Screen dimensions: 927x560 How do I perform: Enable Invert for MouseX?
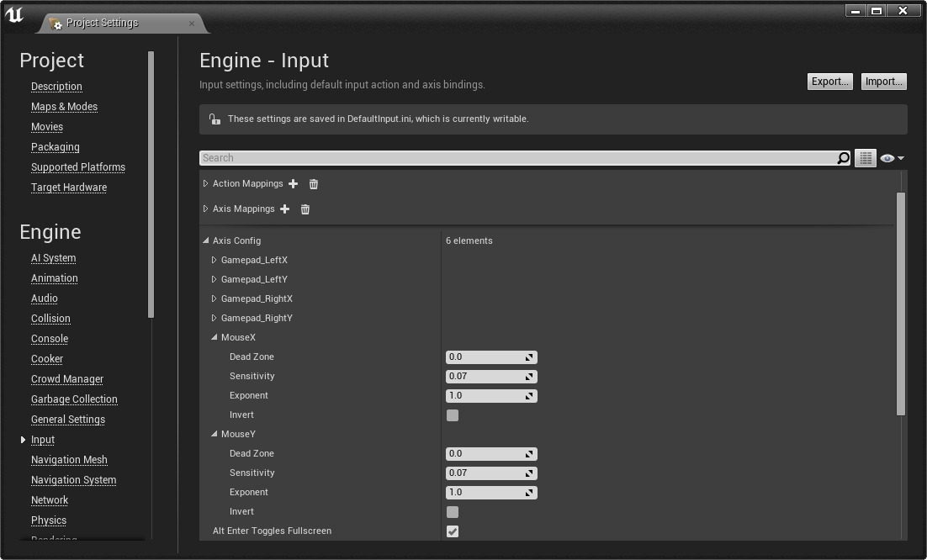coord(453,415)
